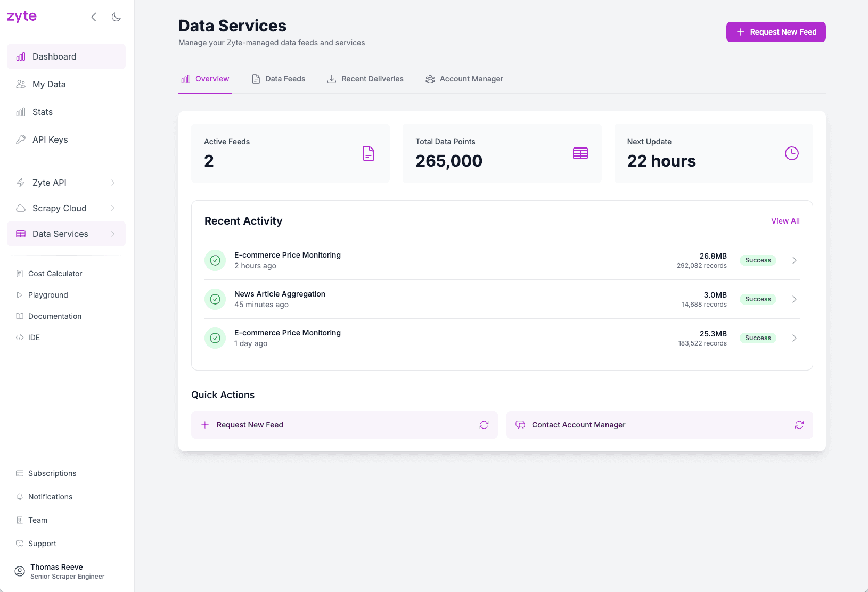Click the Subscriptions card icon
The height and width of the screenshot is (592, 868).
tap(20, 473)
